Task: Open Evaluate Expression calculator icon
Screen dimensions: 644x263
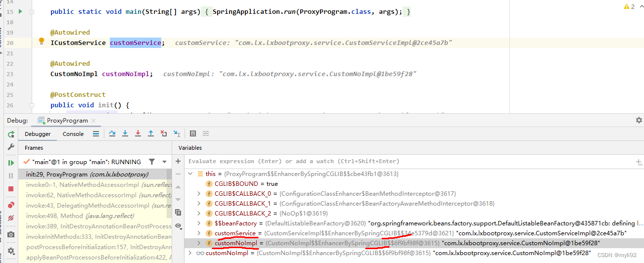Action: click(193, 133)
